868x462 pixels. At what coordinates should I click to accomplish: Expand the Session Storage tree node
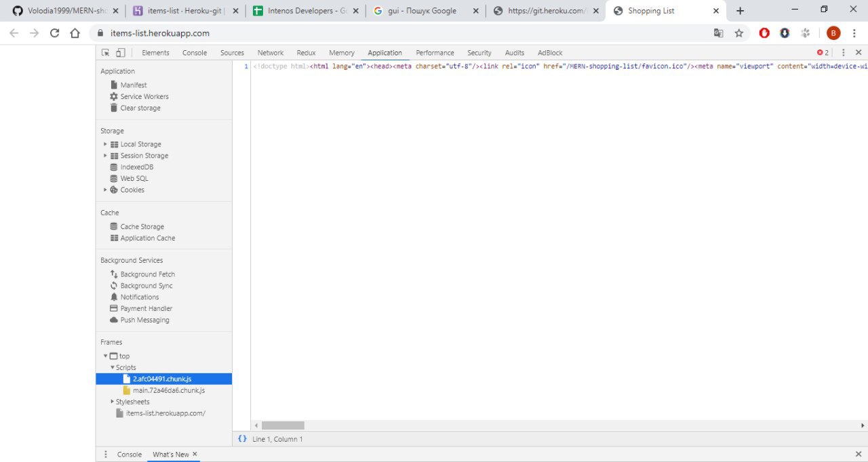[x=105, y=156]
